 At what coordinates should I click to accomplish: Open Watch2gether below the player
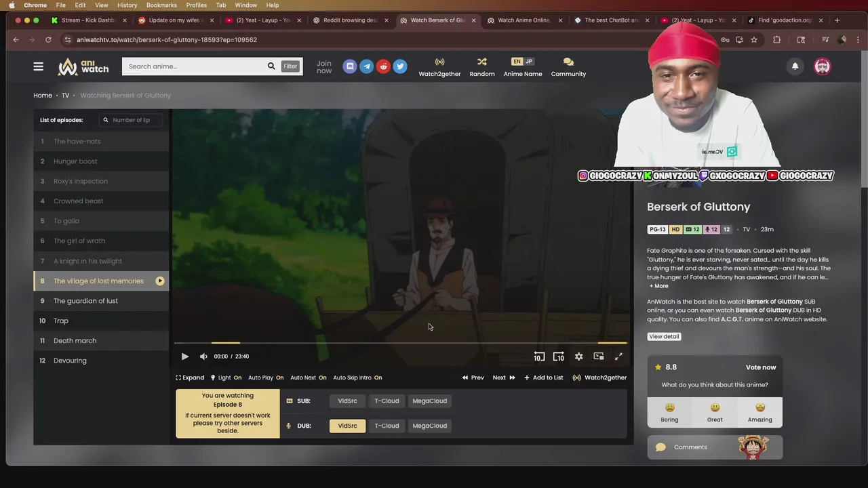pos(599,378)
